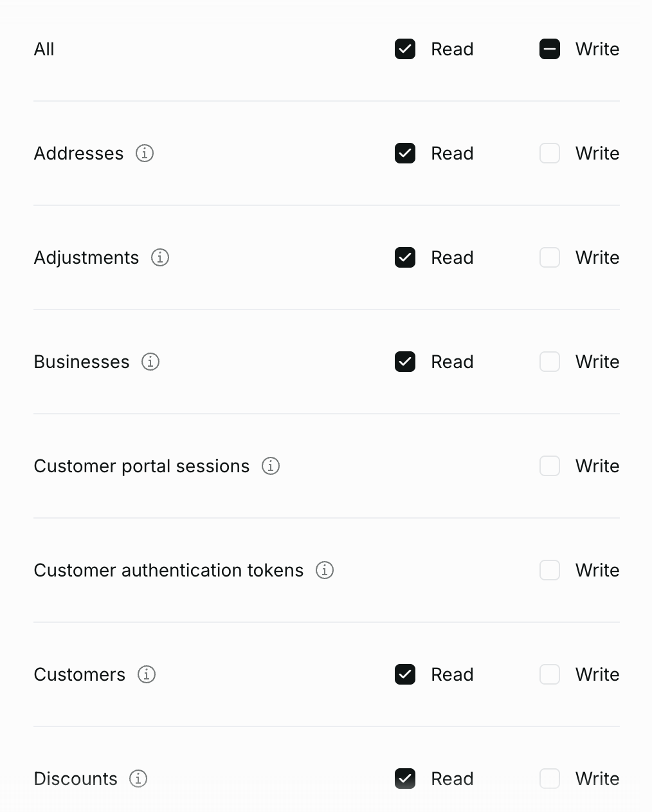Click the Customers info icon
Viewport: 652px width, 812px height.
[147, 674]
